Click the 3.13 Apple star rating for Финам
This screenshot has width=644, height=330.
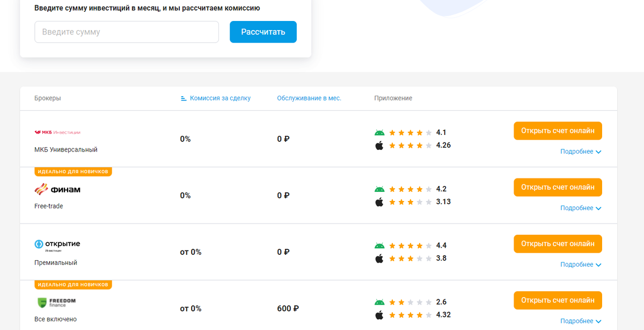[x=410, y=202]
